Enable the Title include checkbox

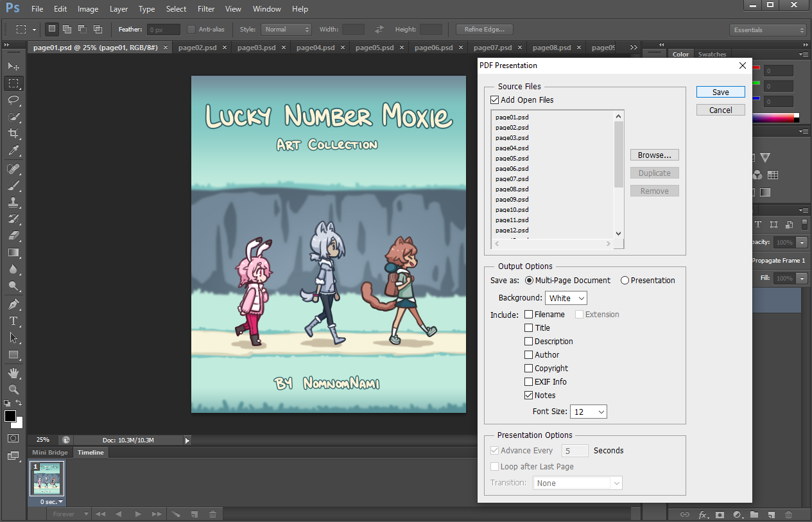point(529,327)
